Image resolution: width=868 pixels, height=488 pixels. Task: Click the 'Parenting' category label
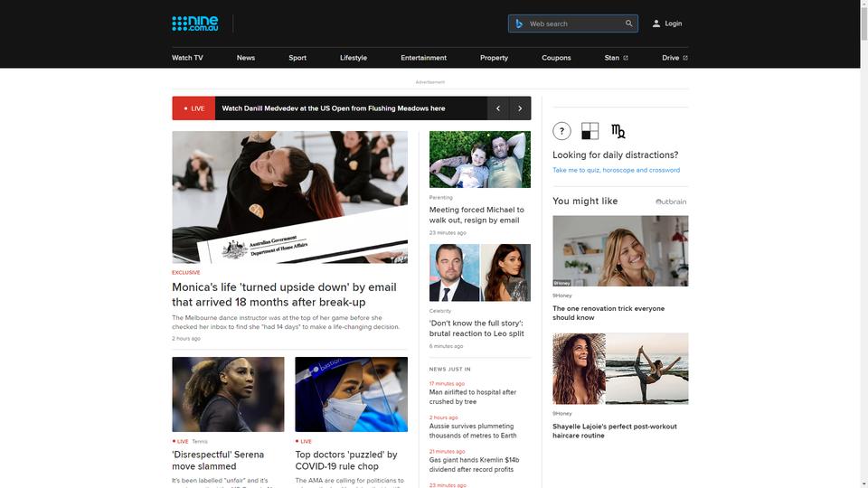(x=440, y=198)
